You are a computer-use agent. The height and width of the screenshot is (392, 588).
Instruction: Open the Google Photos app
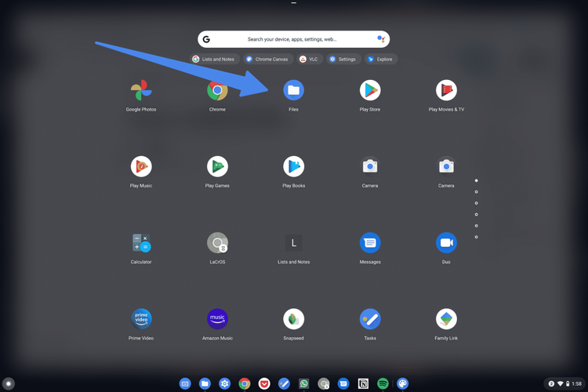point(141,90)
